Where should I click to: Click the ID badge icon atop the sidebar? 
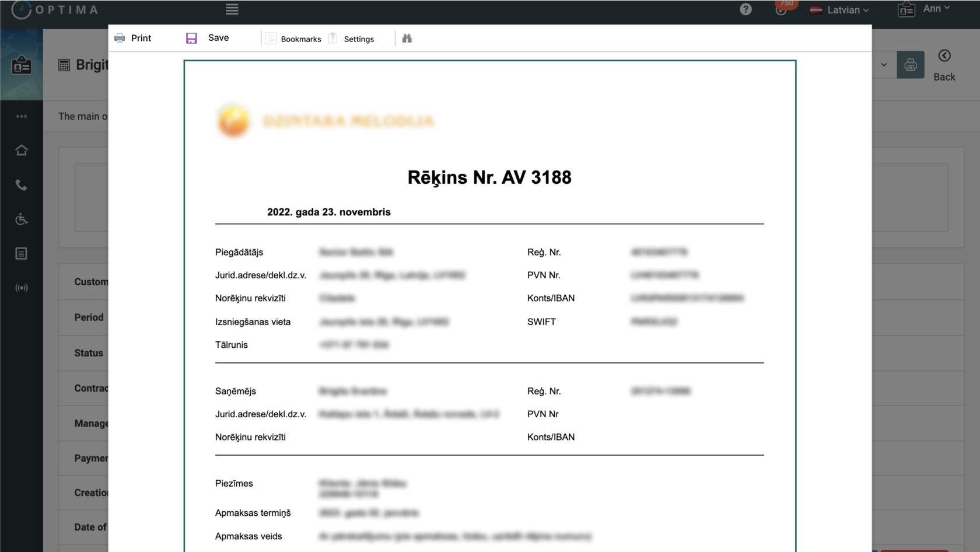coord(22,65)
